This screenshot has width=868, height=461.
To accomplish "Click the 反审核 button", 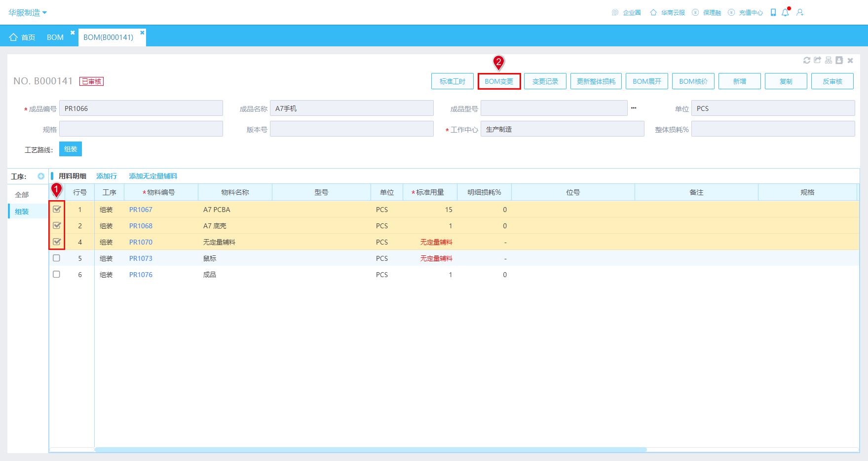I will tap(832, 81).
